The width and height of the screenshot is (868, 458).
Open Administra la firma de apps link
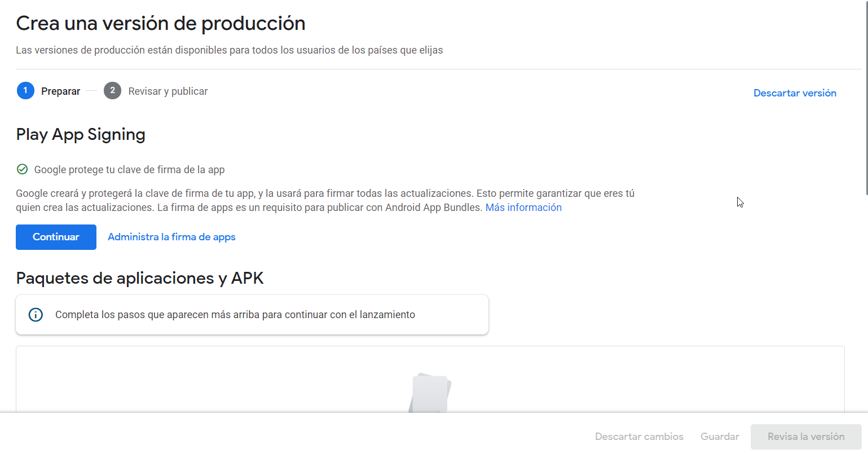point(171,237)
